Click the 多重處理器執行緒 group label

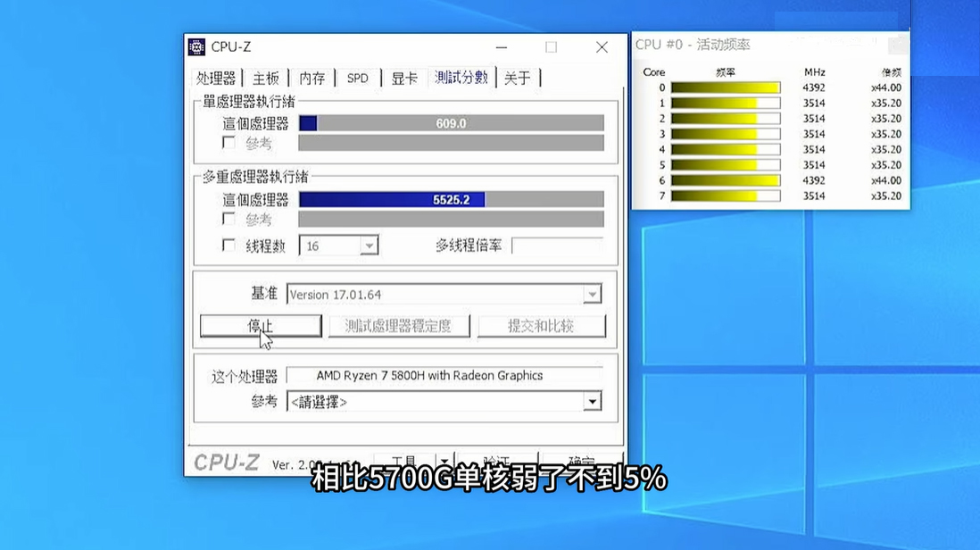click(255, 177)
